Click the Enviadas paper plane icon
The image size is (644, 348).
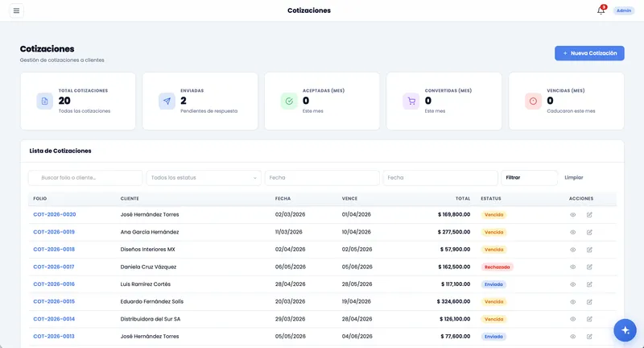click(167, 101)
